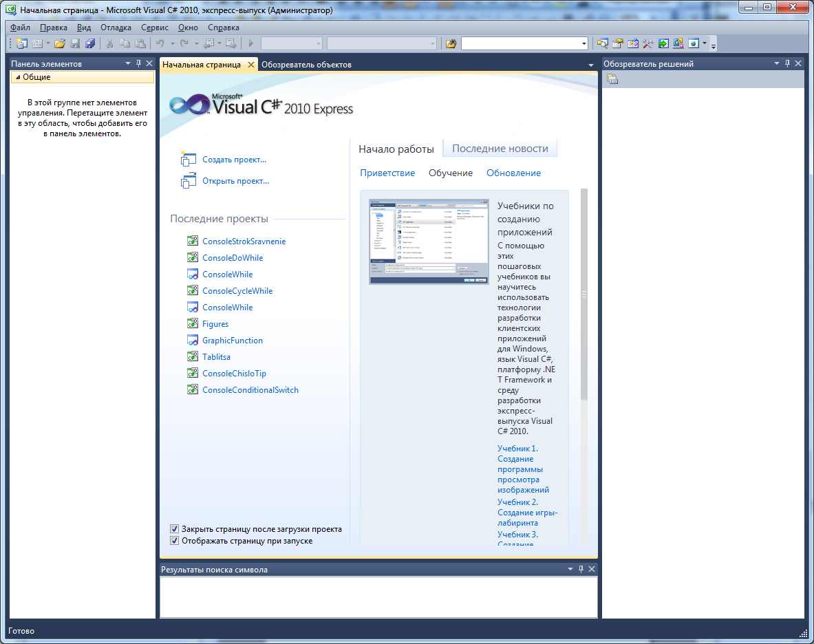Click the tutorial screenshot thumbnail

429,241
